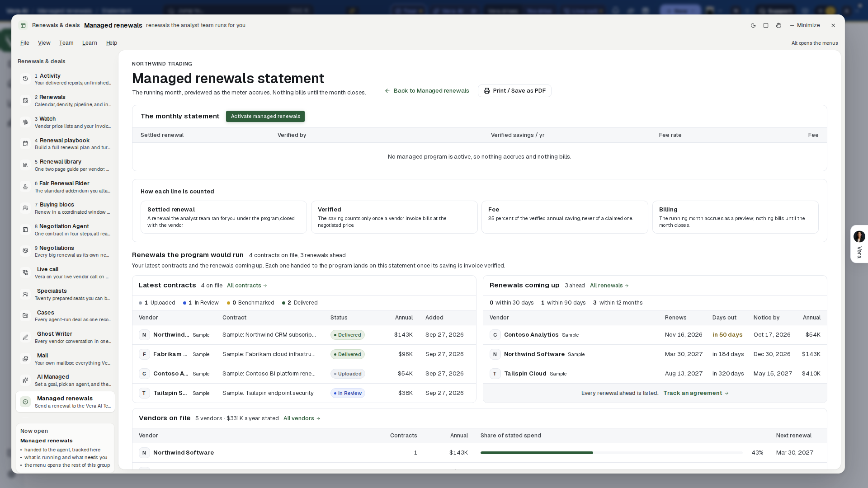Open Mail sidebar icon
This screenshot has height=488, width=868.
(25, 359)
